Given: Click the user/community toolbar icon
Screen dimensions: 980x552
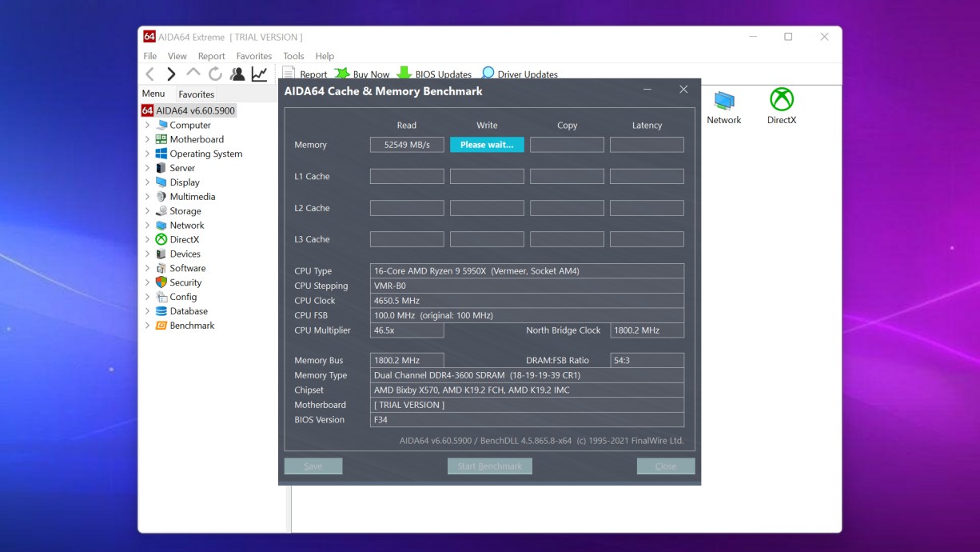Looking at the screenshot, I should tap(237, 74).
